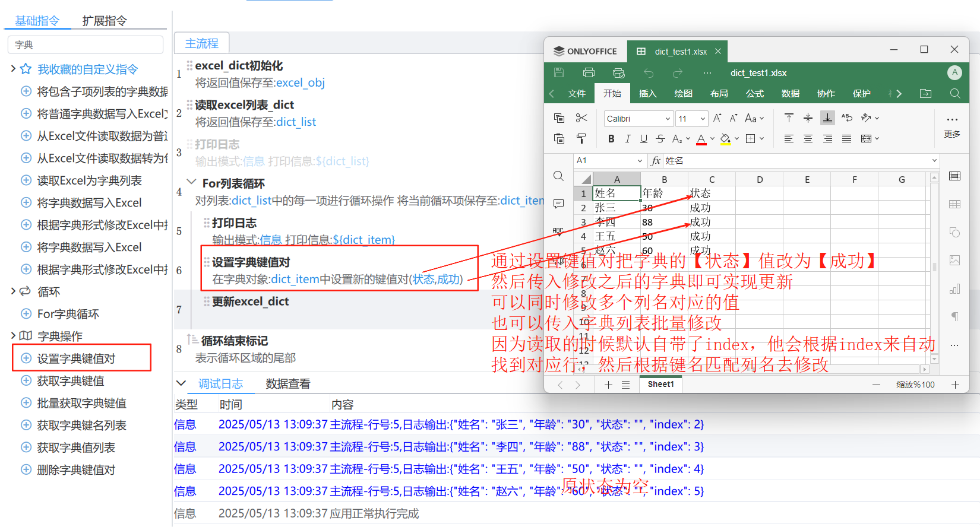Image resolution: width=980 pixels, height=527 pixels.
Task: Toggle the wrap text button
Action: (x=847, y=118)
